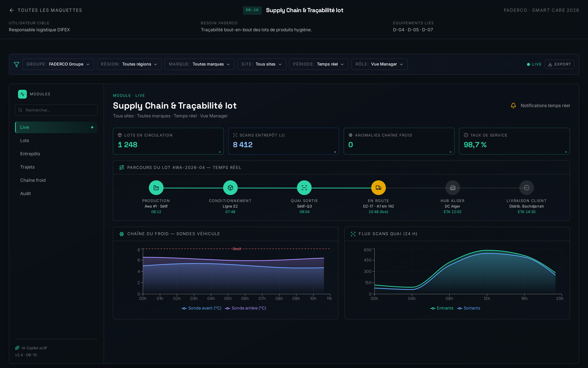The image size is (588, 368).
Task: Click the Livraison Client check step icon
Action: point(526,188)
